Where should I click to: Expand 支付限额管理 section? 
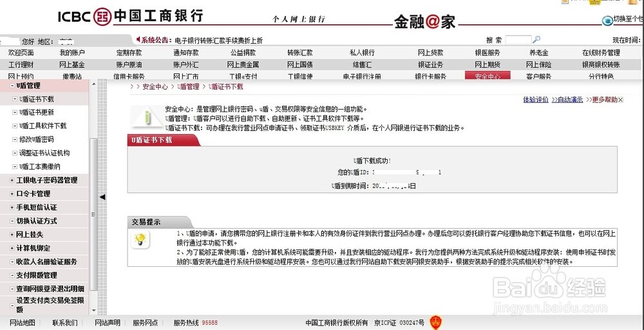click(x=12, y=275)
